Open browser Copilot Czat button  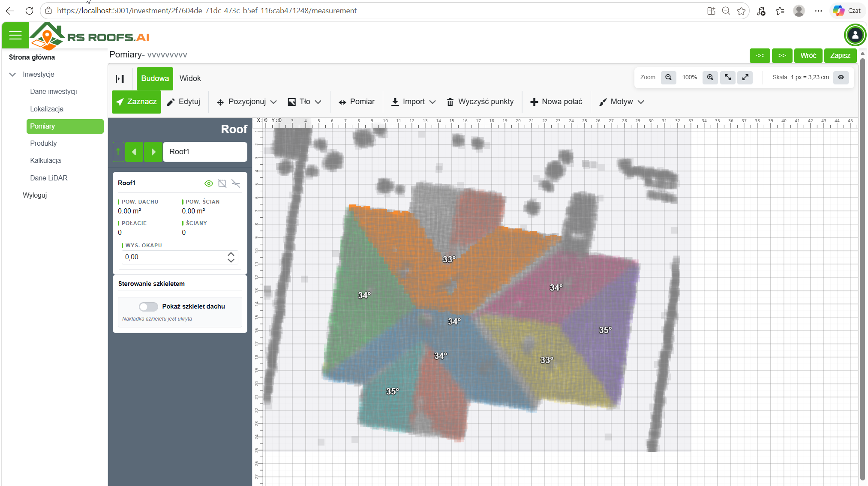pos(847,11)
